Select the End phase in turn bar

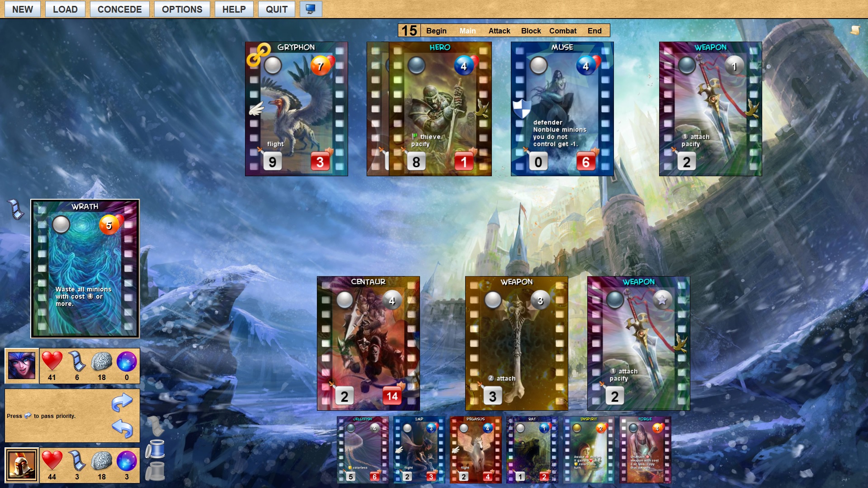(594, 31)
